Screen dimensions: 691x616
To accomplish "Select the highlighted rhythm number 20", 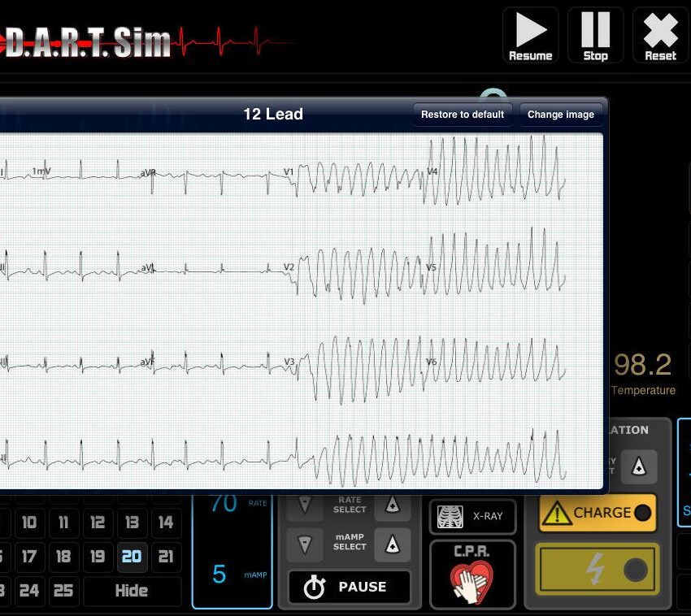I will pos(132,557).
